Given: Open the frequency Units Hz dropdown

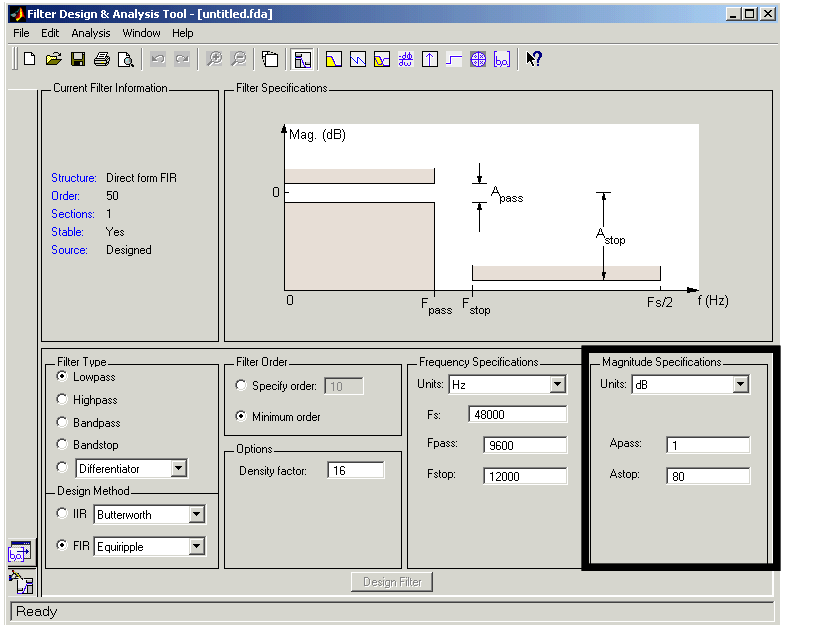Looking at the screenshot, I should [557, 385].
